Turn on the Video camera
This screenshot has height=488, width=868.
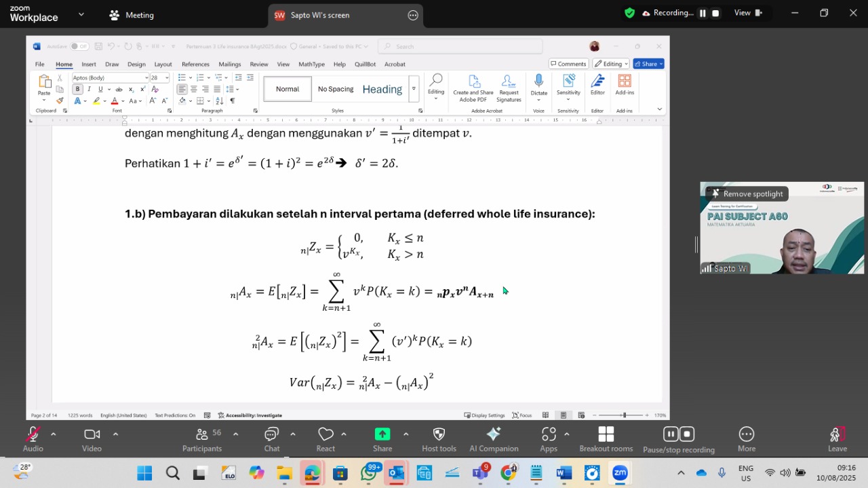pos(92,439)
